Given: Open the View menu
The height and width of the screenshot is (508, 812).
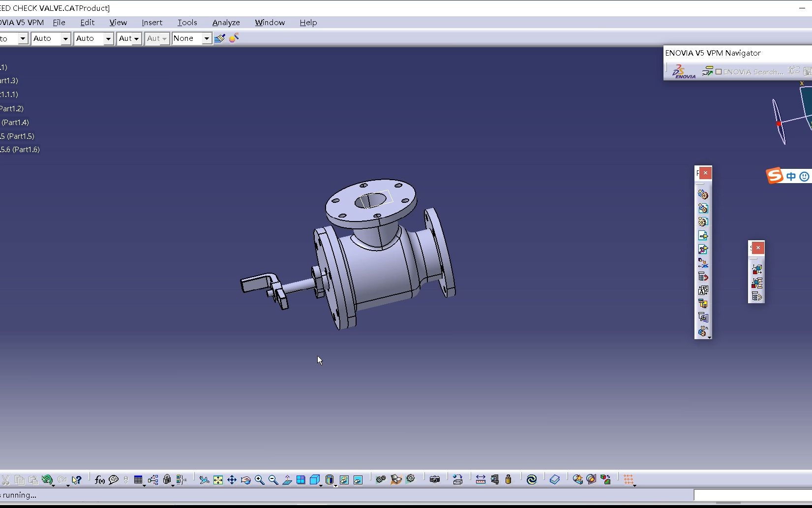Looking at the screenshot, I should click(x=118, y=23).
